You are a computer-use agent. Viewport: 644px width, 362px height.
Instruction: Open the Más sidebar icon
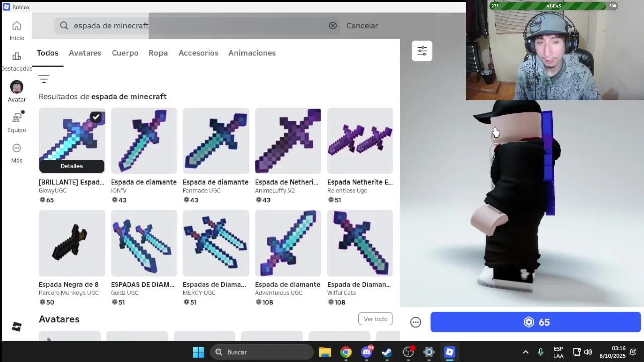tap(17, 148)
